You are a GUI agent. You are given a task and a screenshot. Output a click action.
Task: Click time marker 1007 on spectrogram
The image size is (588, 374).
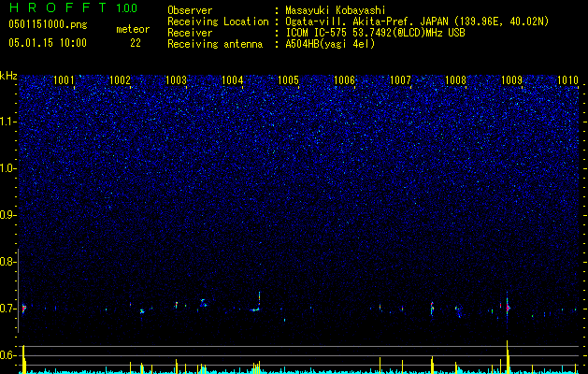400,79
